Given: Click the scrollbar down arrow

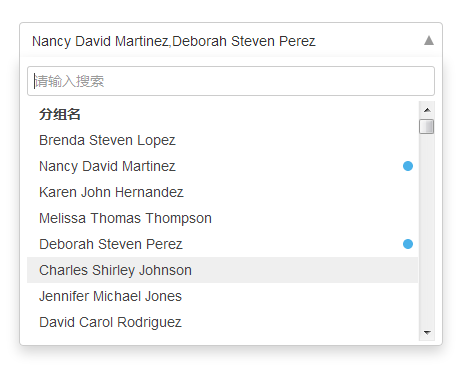Looking at the screenshot, I should click(427, 332).
